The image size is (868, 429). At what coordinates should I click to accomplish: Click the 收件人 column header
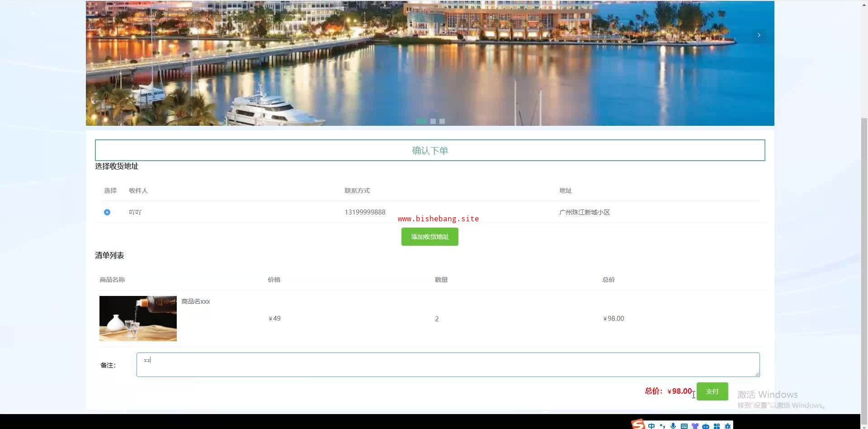click(x=138, y=191)
